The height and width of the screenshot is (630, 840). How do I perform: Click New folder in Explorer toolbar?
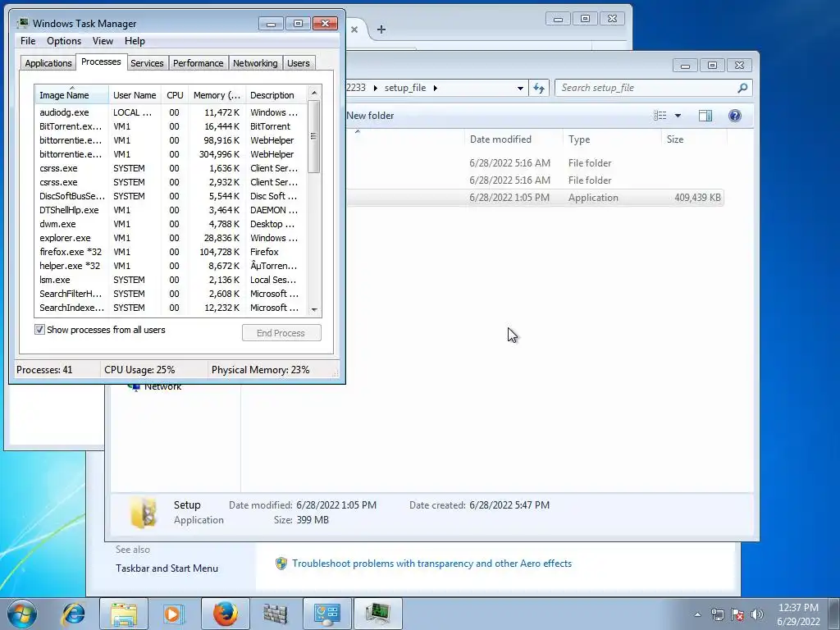coord(370,116)
